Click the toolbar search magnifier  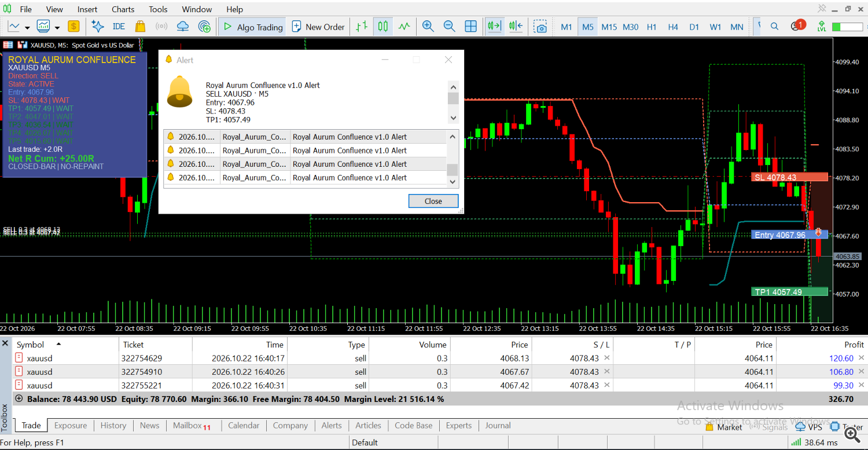(774, 27)
